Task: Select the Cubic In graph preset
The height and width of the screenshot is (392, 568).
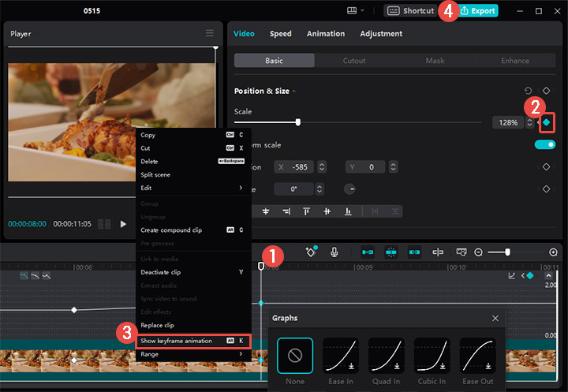Action: point(432,356)
